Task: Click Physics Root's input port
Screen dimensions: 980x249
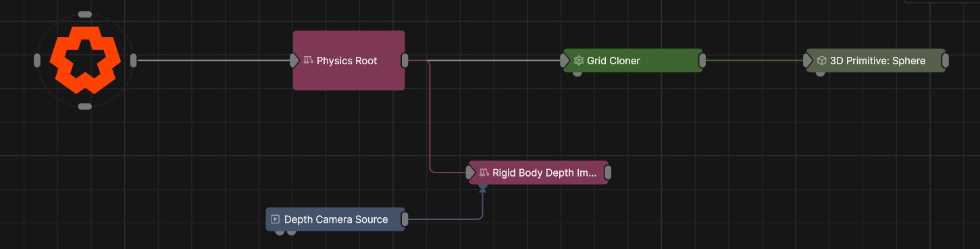Action: click(x=294, y=60)
